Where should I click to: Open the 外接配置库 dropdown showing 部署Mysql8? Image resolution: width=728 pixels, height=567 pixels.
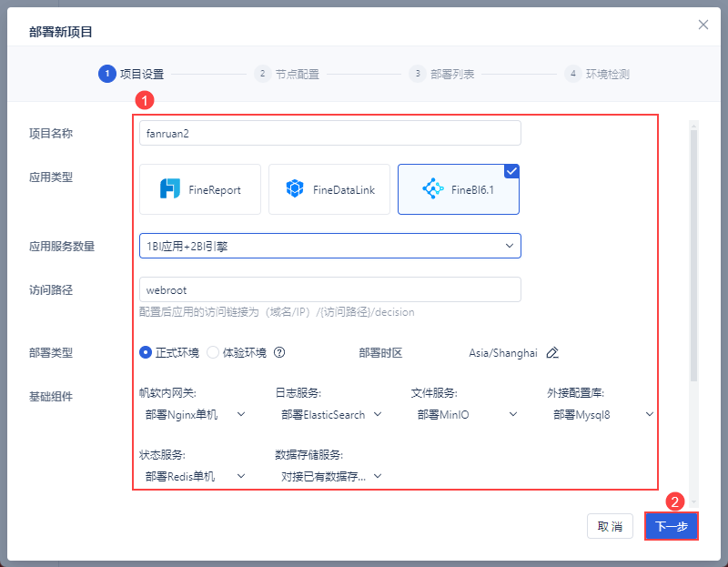pyautogui.click(x=602, y=414)
